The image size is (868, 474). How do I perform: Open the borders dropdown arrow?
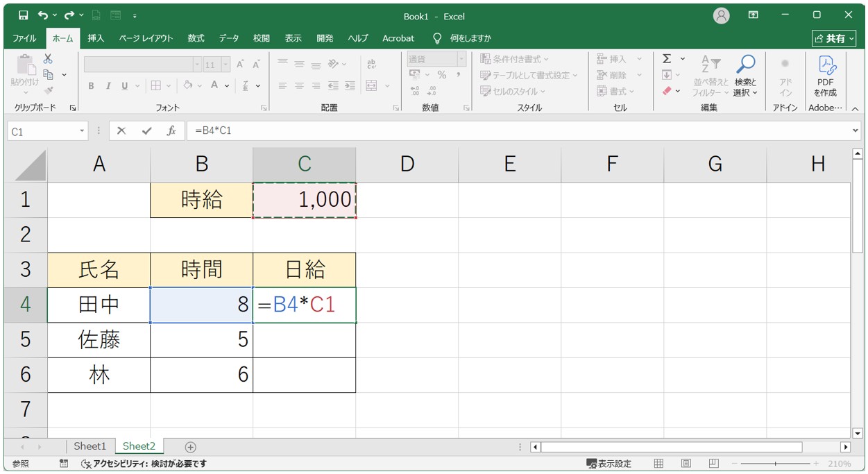point(168,86)
